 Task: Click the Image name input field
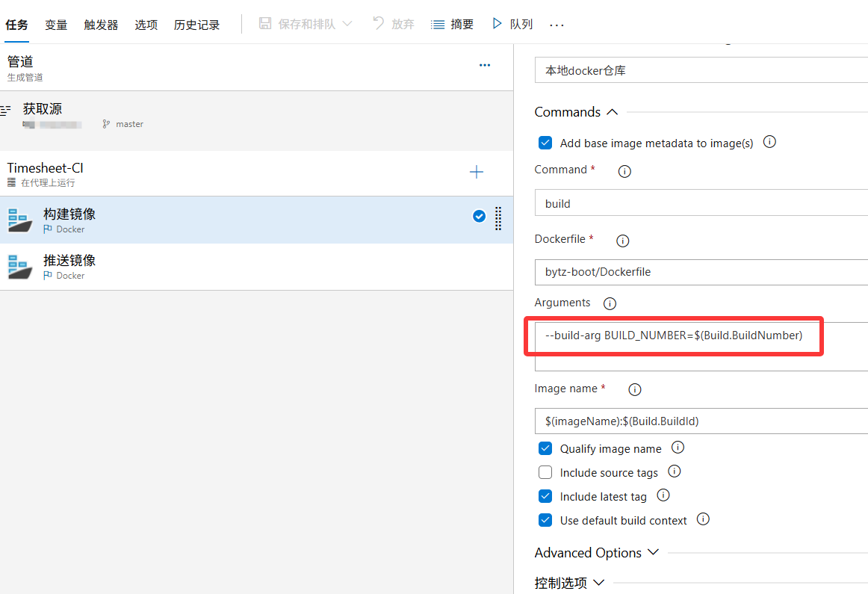(x=701, y=421)
